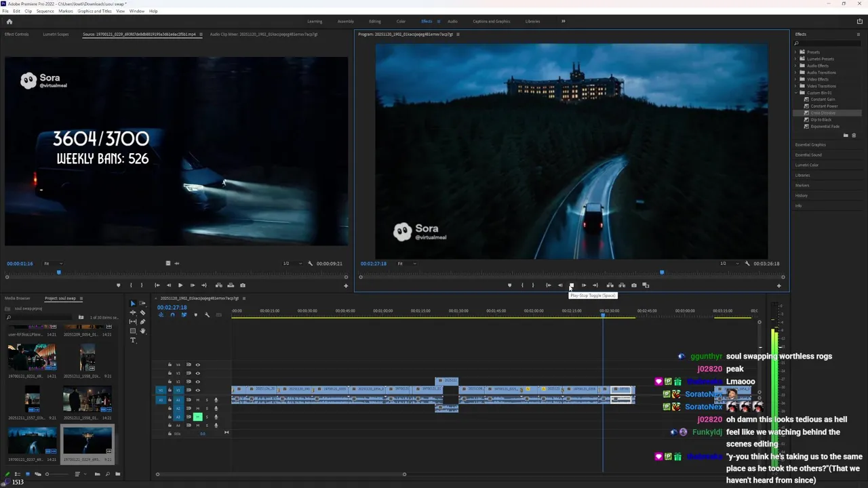Mark Out point in Program monitor
The width and height of the screenshot is (868, 488).
pyautogui.click(x=533, y=285)
